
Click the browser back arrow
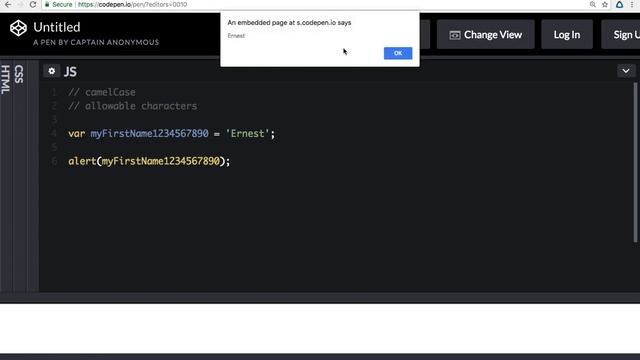click(x=8, y=4)
